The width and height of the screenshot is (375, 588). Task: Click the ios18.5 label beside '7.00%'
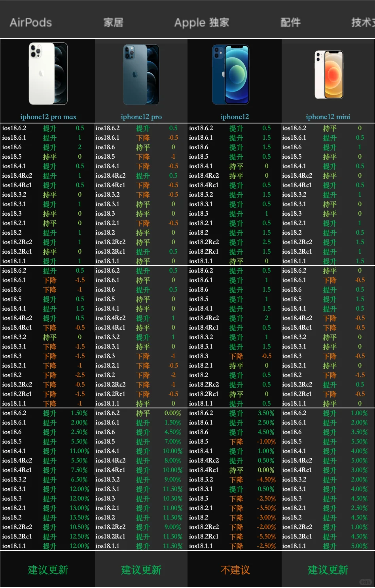[x=105, y=442]
